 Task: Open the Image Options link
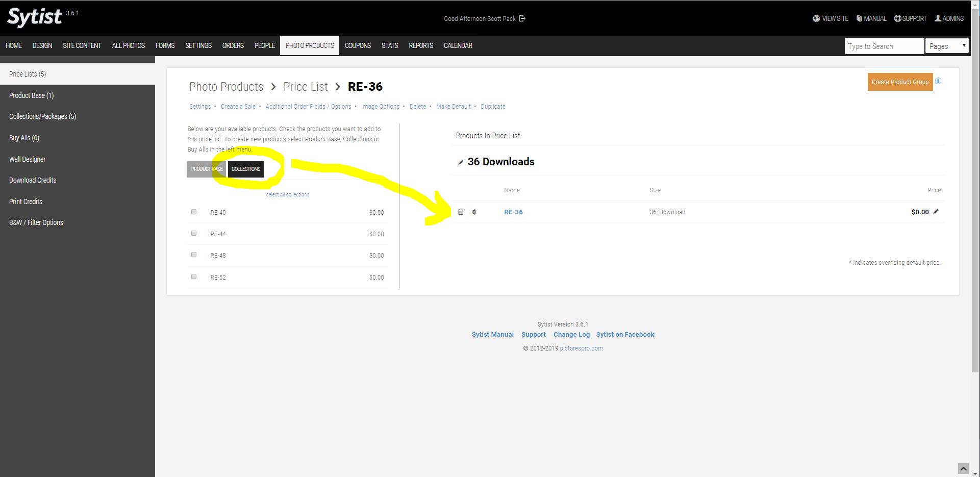pos(381,106)
